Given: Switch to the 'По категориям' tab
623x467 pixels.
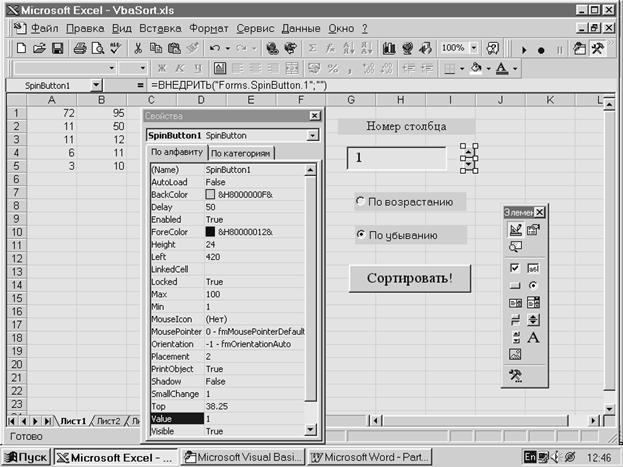Looking at the screenshot, I should coord(240,153).
